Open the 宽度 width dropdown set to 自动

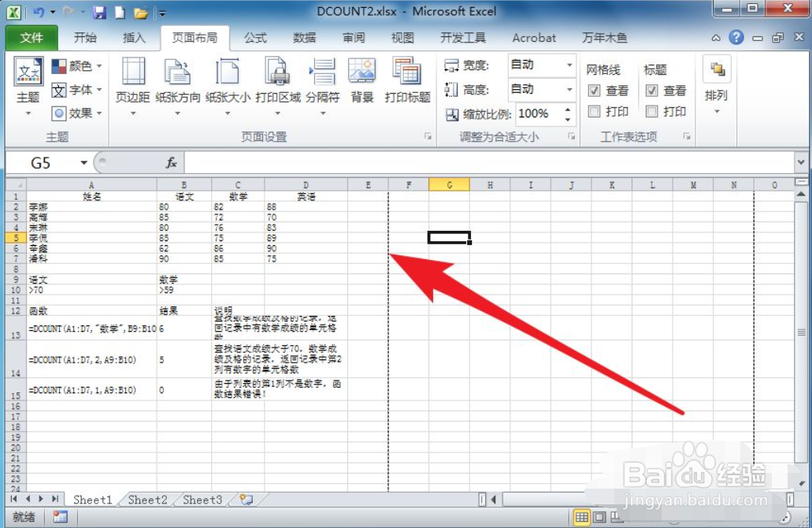569,65
